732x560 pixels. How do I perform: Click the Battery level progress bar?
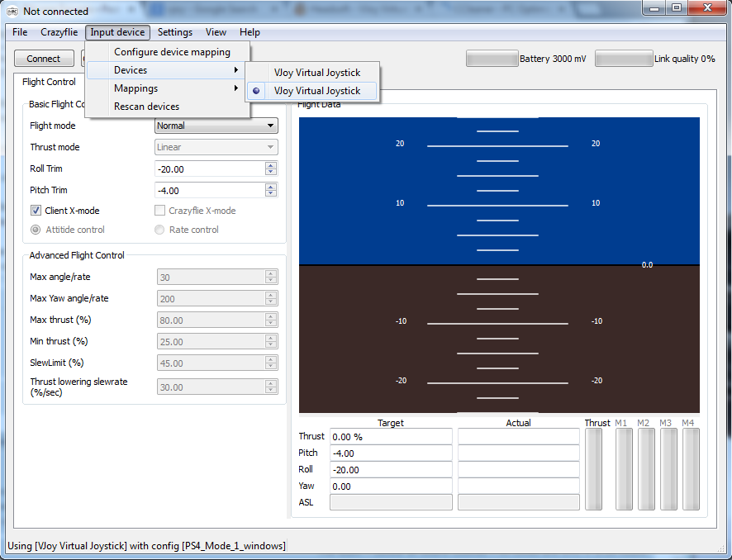click(x=492, y=59)
